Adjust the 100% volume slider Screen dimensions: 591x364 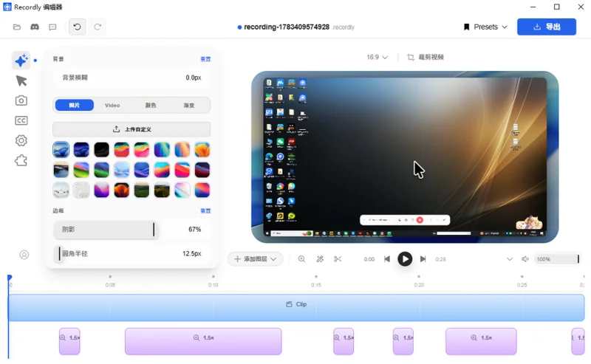tap(557, 259)
